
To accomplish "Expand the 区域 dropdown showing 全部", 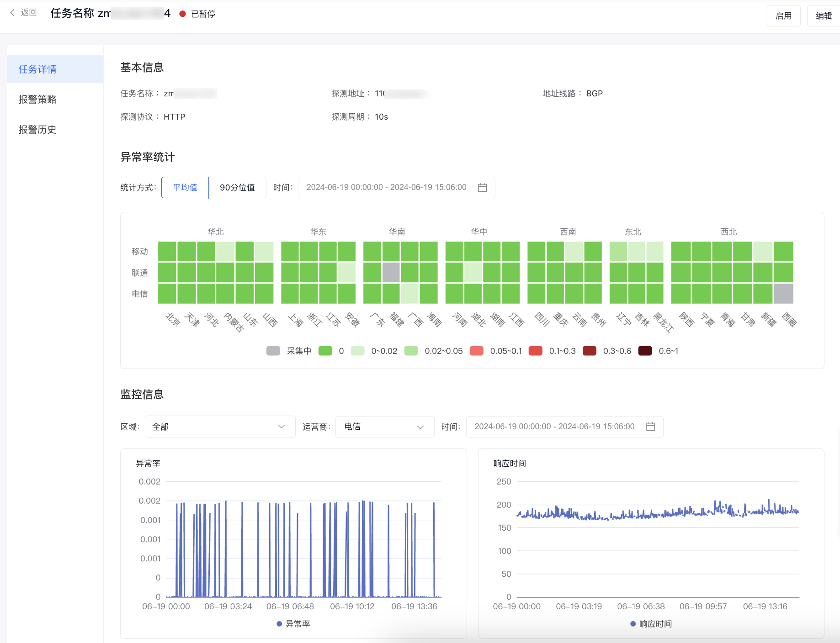I will click(220, 427).
